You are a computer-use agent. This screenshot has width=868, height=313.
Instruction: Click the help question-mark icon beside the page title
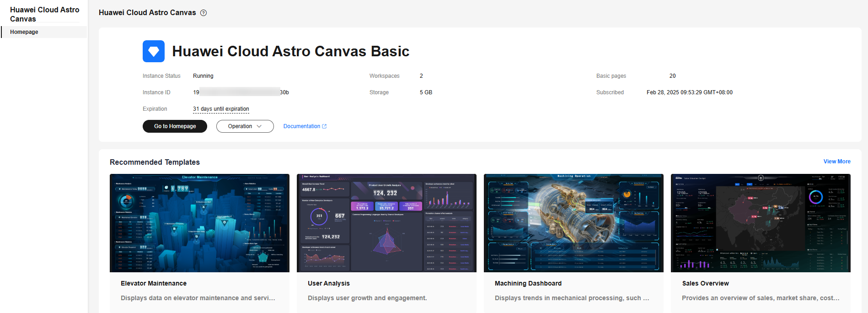click(x=204, y=13)
